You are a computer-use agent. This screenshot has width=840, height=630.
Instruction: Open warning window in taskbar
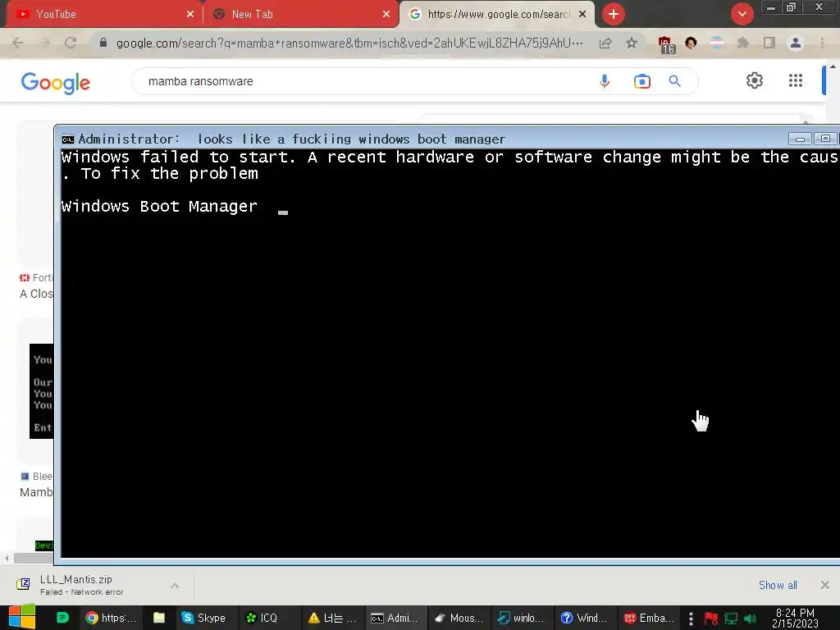[x=332, y=618]
